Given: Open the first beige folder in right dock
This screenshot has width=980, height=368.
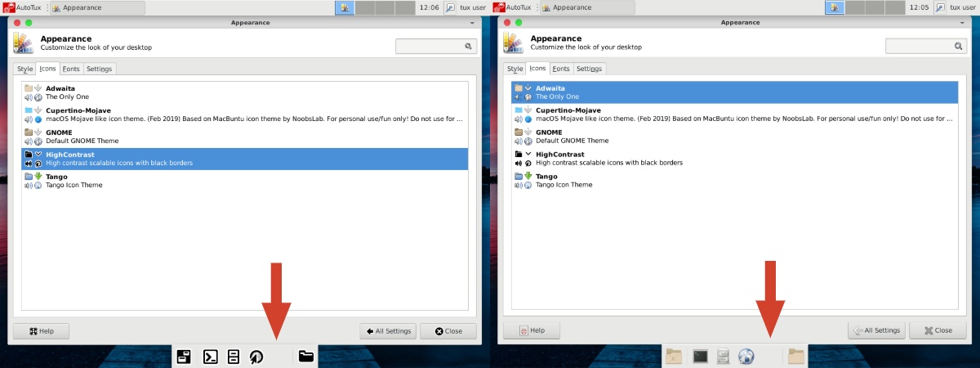Looking at the screenshot, I should (x=674, y=357).
